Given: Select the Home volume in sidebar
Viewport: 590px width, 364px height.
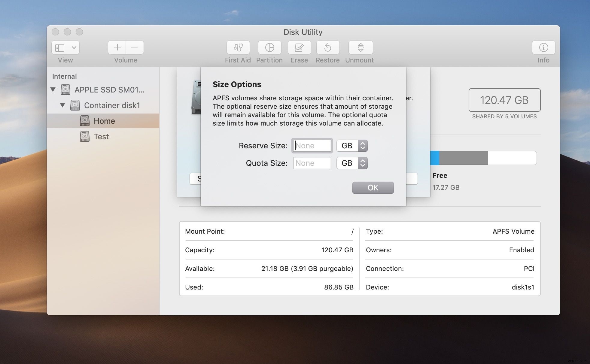Looking at the screenshot, I should tap(105, 121).
